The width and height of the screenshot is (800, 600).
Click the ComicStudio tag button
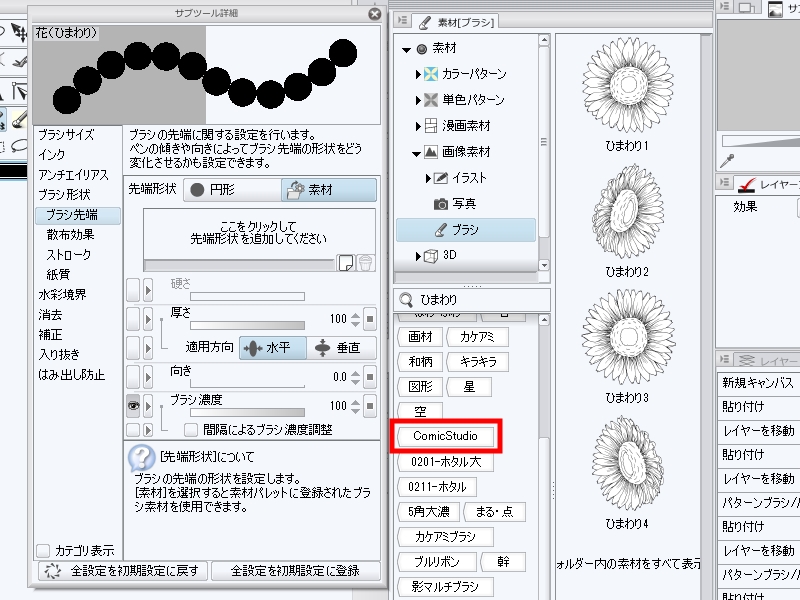pos(445,436)
